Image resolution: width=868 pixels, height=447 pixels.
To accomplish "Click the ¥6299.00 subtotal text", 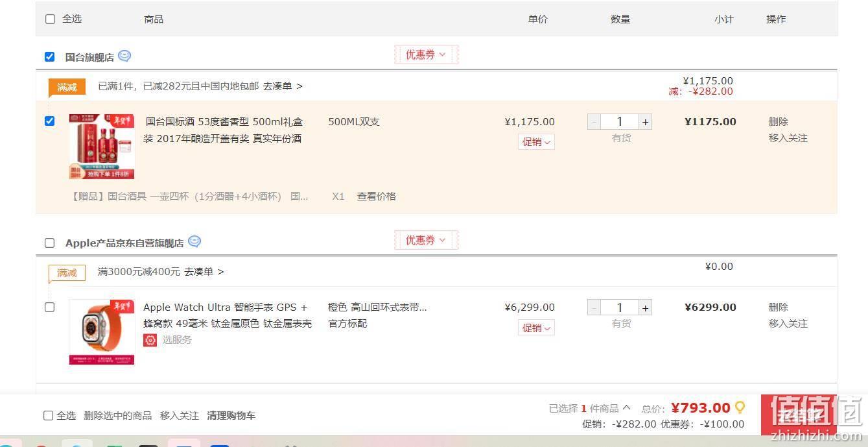I will tap(710, 307).
